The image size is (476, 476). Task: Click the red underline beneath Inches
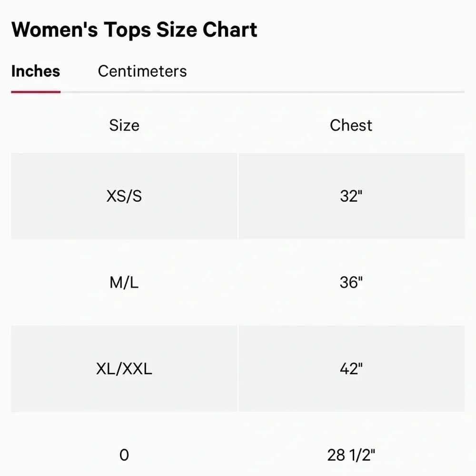(x=36, y=92)
